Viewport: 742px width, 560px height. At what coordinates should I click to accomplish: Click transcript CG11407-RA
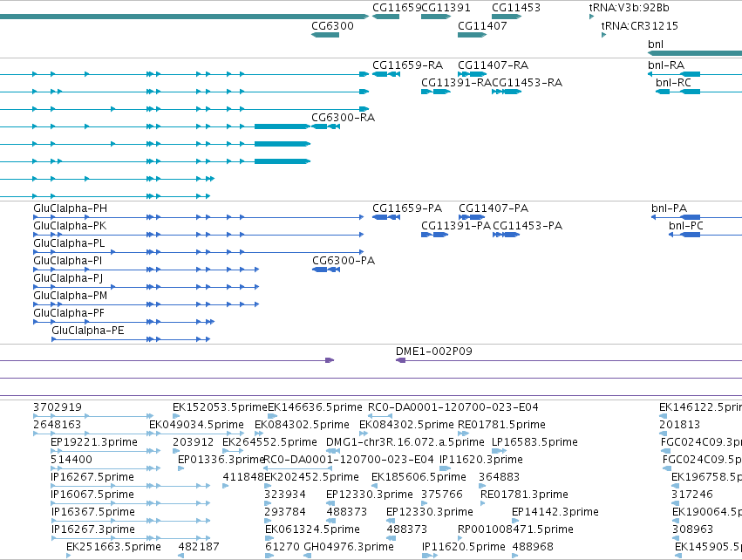pyautogui.click(x=494, y=65)
